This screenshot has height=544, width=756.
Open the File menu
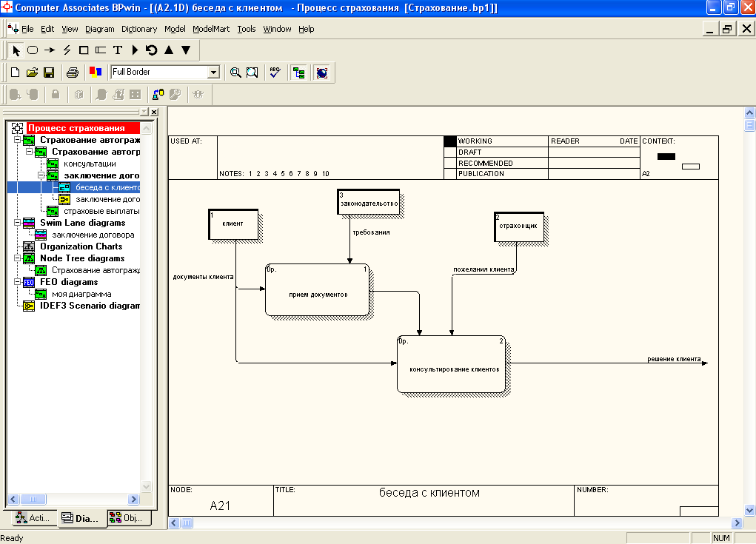point(27,29)
